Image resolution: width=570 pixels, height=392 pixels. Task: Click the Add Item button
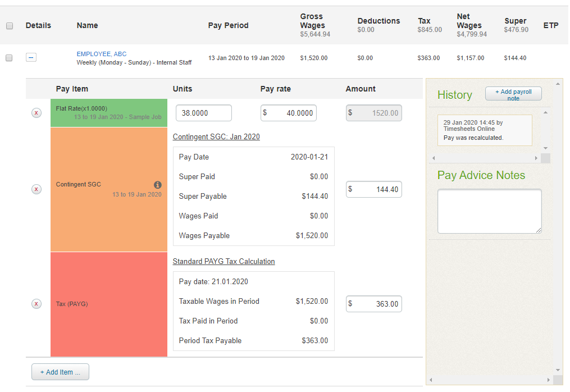point(60,372)
